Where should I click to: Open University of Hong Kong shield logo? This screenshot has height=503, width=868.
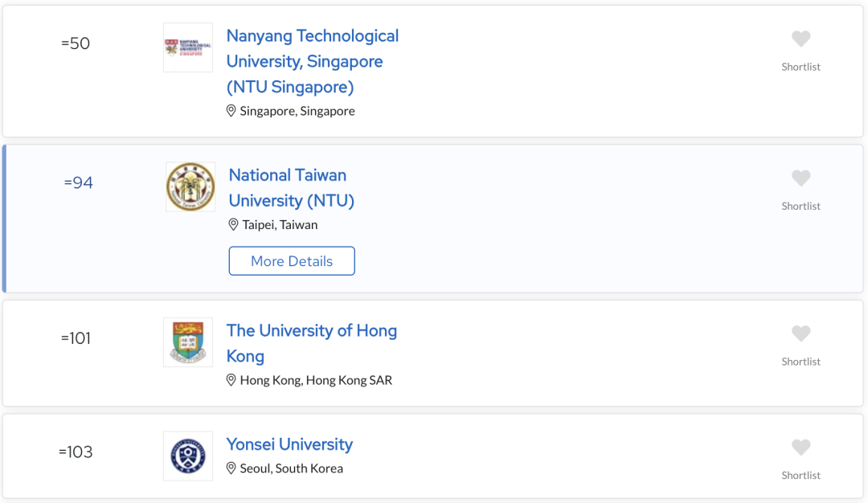click(187, 342)
